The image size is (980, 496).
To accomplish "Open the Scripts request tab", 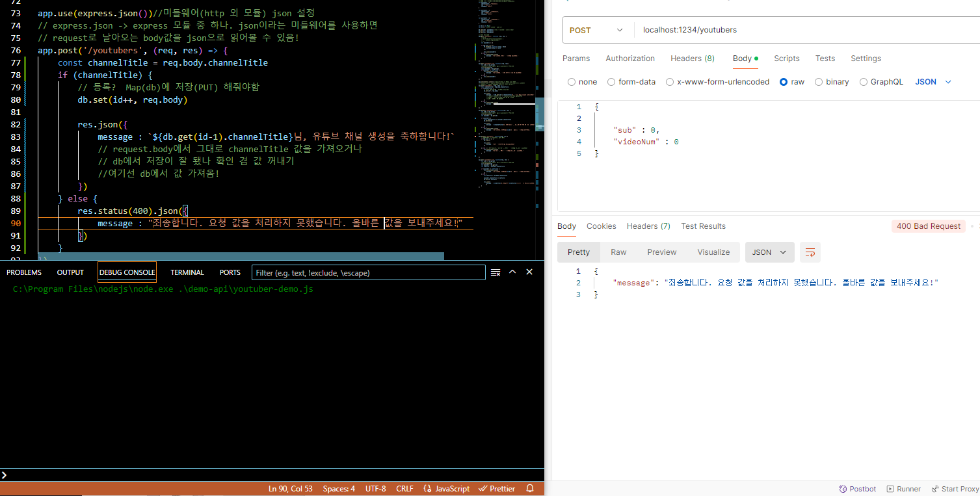I will coord(786,59).
